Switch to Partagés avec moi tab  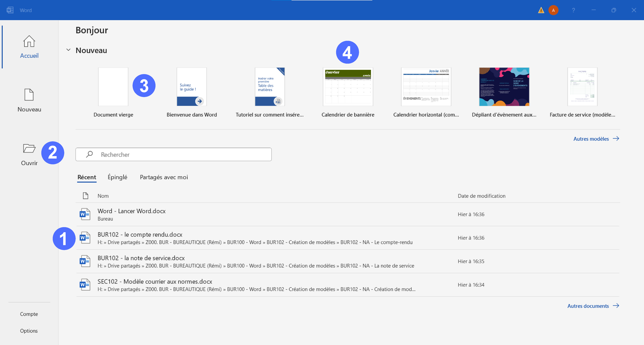point(164,177)
